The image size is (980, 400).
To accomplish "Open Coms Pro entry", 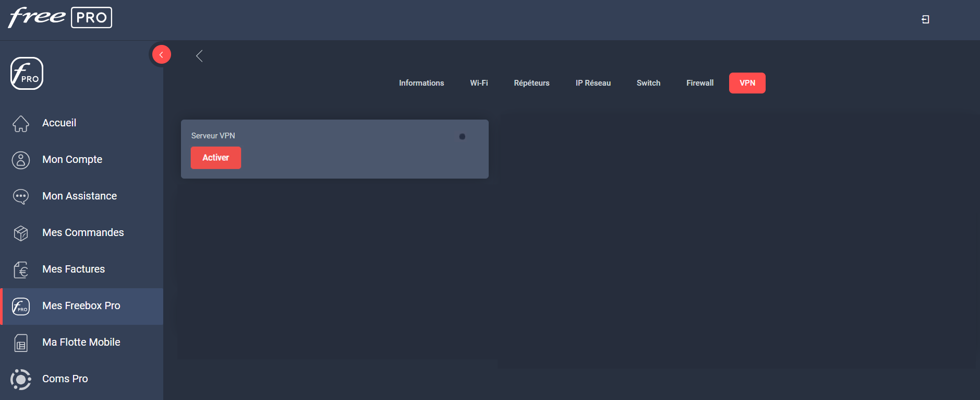I will coord(65,379).
